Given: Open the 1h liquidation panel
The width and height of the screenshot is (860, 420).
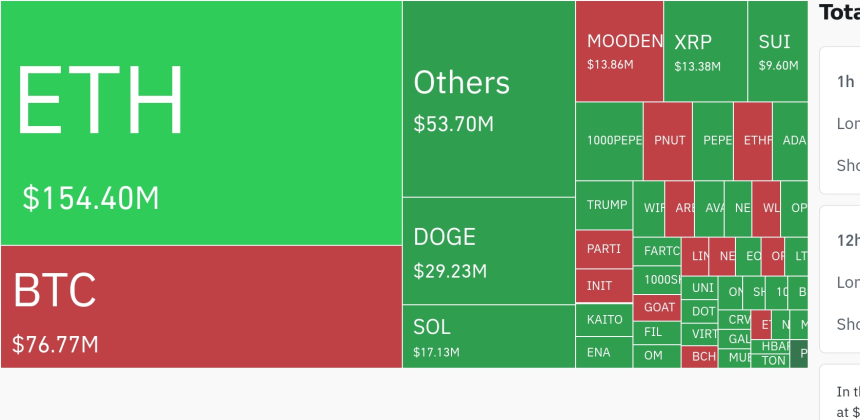Looking at the screenshot, I should [840, 120].
